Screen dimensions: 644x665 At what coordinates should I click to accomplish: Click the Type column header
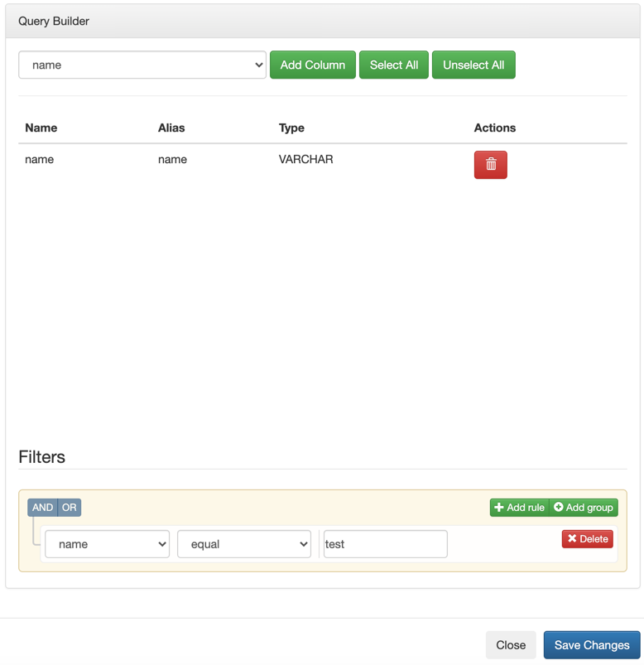tap(291, 128)
